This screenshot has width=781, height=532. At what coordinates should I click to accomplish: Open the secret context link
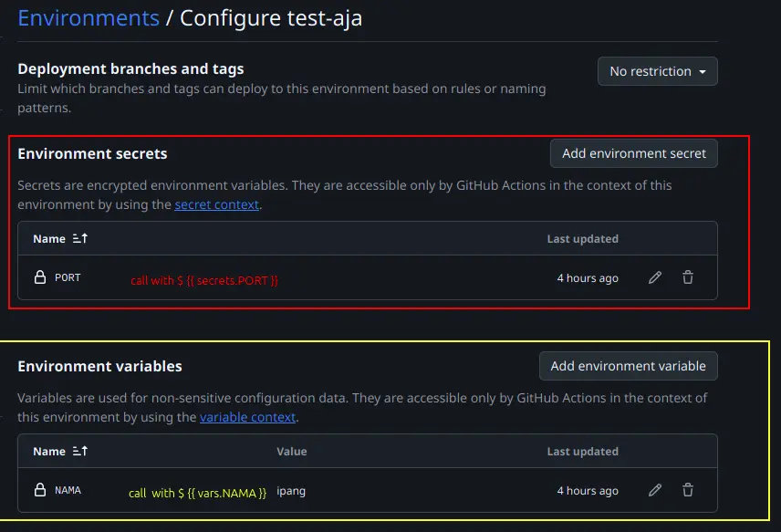coord(216,203)
